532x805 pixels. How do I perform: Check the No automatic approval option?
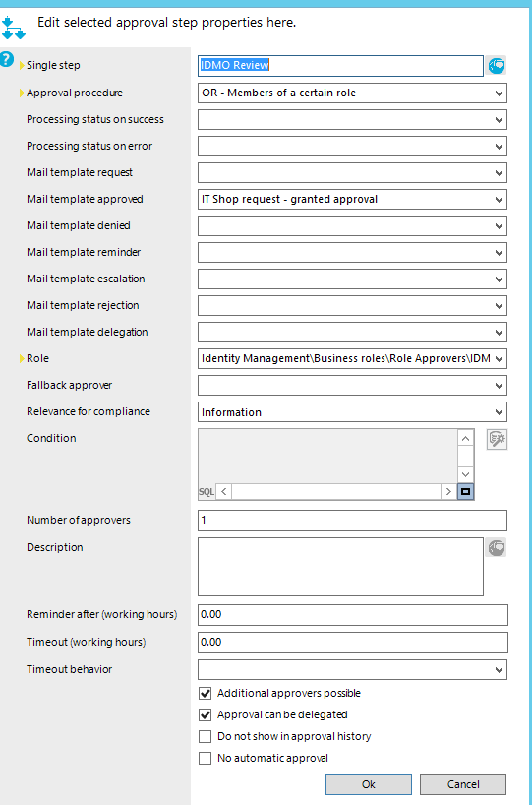[206, 759]
